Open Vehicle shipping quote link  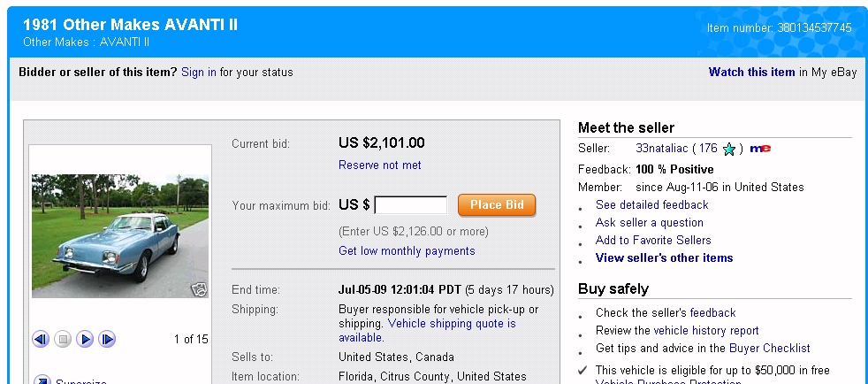(x=452, y=324)
